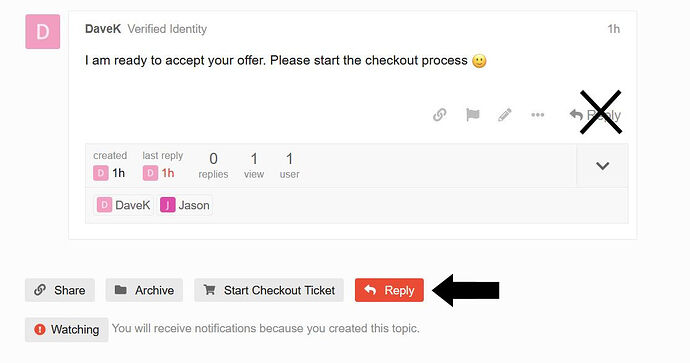Click the crossed-out gray Reply in the post
Image resolution: width=690 pixels, height=363 pixels.
tap(595, 115)
